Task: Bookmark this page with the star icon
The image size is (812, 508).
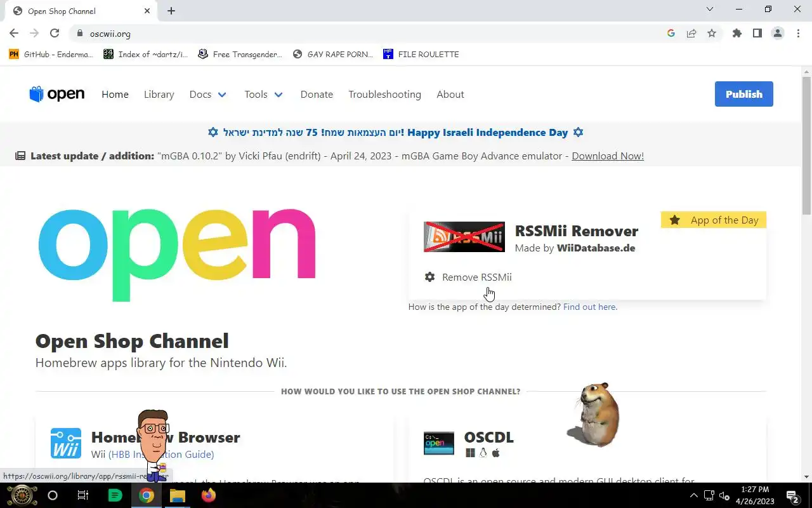Action: point(712,34)
